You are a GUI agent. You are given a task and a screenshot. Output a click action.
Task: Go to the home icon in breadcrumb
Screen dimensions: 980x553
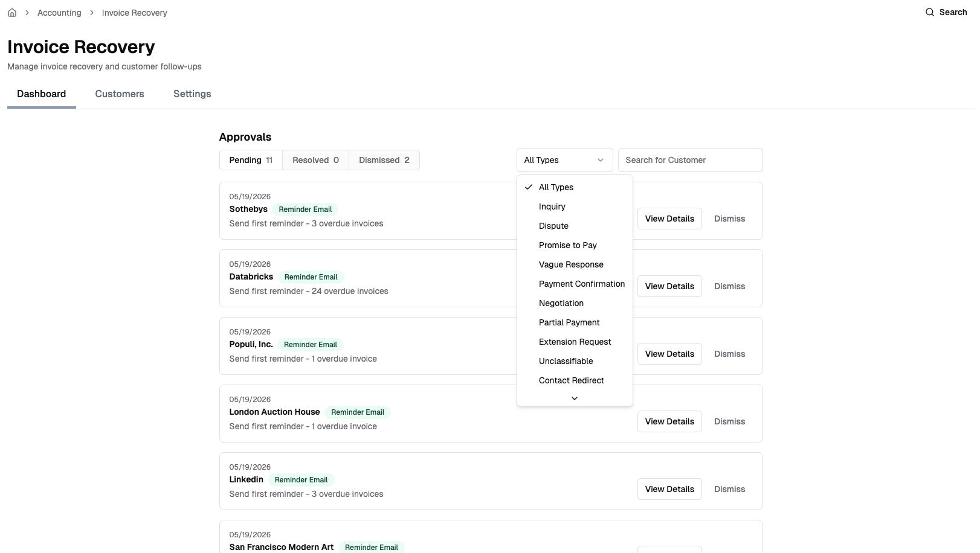pyautogui.click(x=12, y=13)
